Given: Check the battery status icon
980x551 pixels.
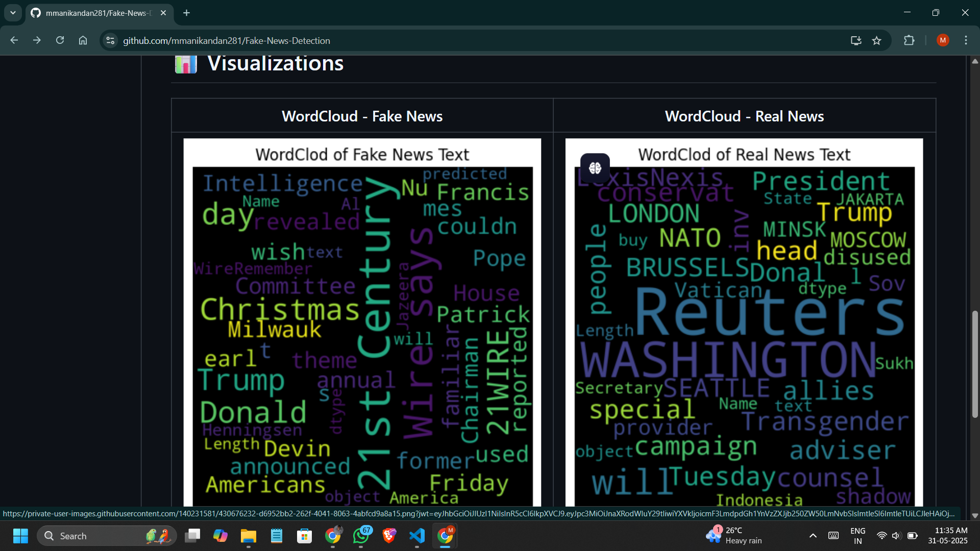Looking at the screenshot, I should [x=913, y=536].
